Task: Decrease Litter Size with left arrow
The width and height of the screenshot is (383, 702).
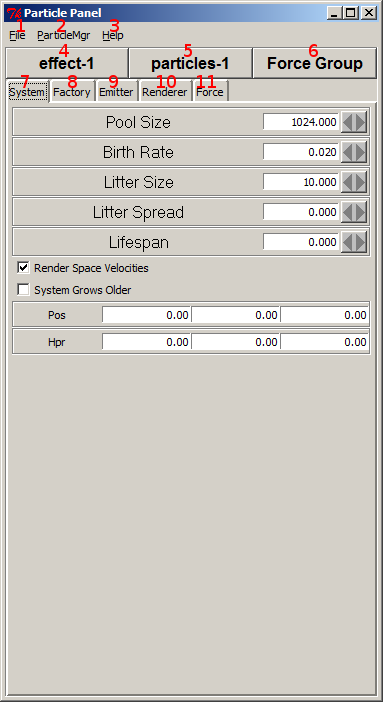Action: [x=348, y=182]
